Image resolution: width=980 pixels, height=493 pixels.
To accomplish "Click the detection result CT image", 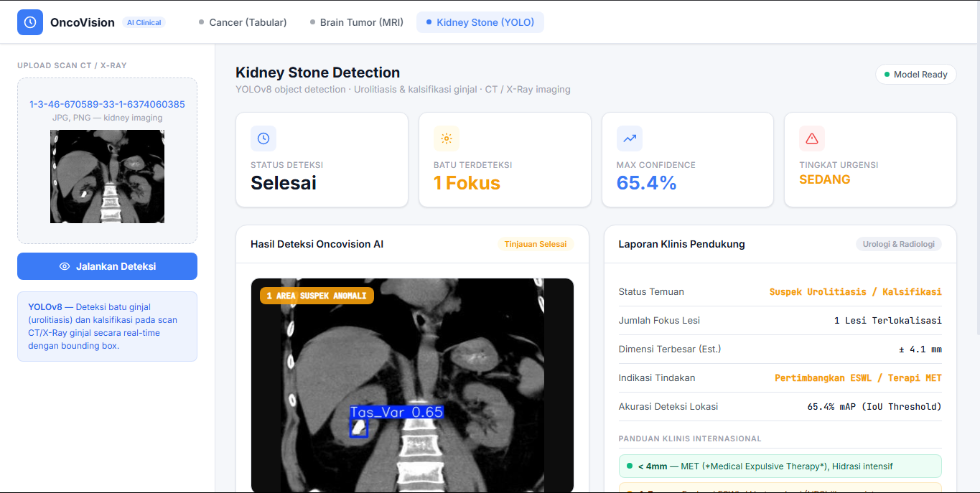I will point(412,385).
